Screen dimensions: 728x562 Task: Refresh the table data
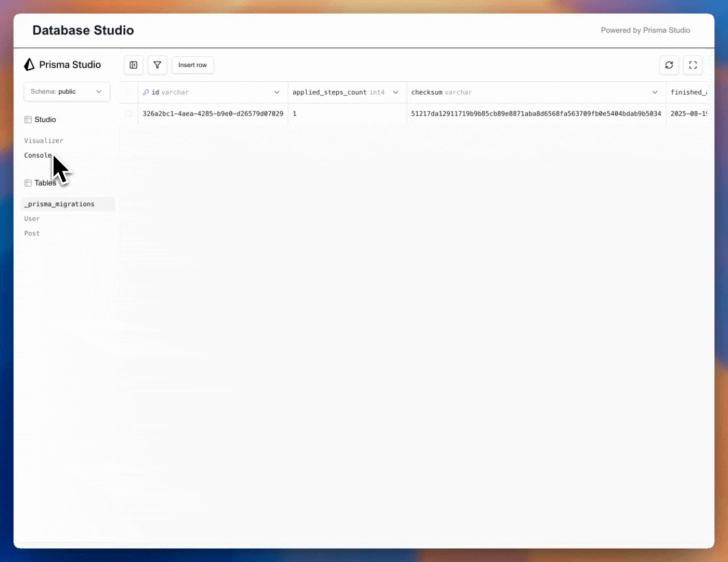click(x=669, y=65)
